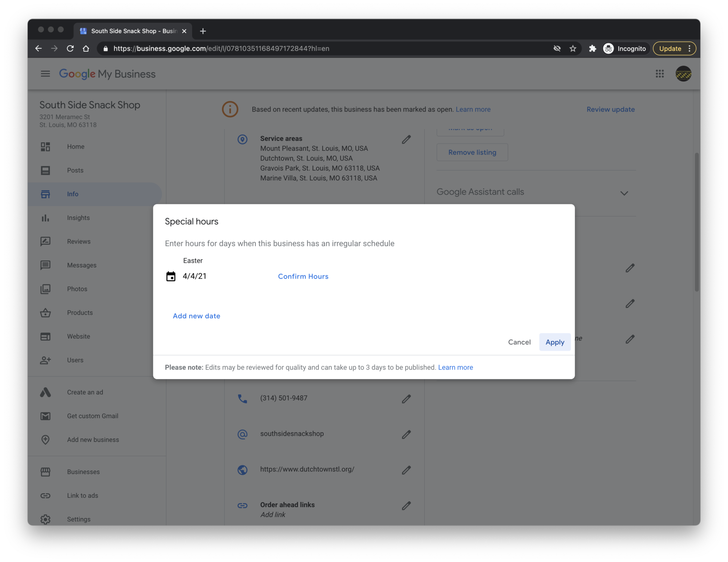The image size is (728, 562).
Task: Select the South Side Snack Shop tab
Action: coord(133,31)
